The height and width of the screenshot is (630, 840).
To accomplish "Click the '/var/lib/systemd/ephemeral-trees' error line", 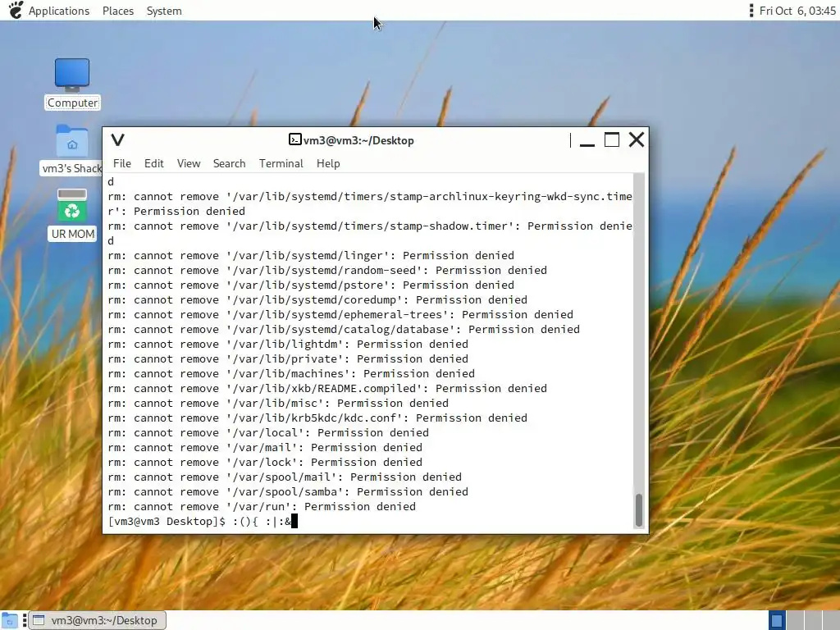I will pyautogui.click(x=340, y=314).
